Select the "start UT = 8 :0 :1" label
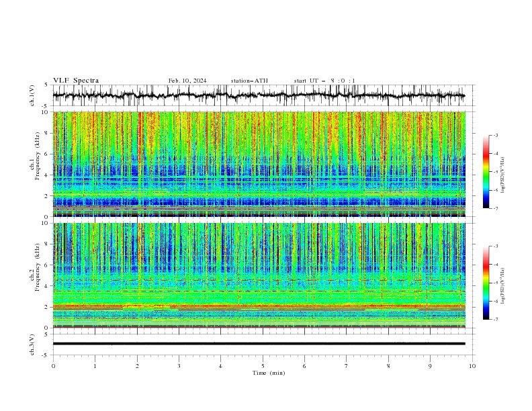Image resolution: width=532 pixels, height=411 pixels. tap(324, 81)
